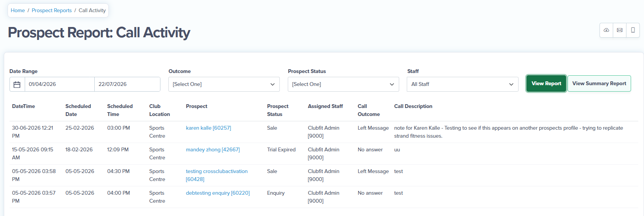
Task: Click Clubfit Admin [9000] in debtesting enquiry row
Action: point(324,197)
